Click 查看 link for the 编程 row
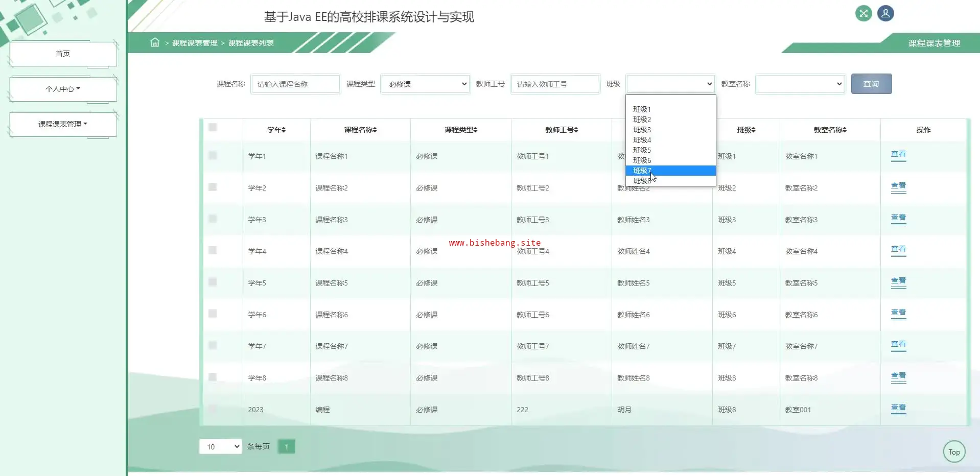 click(x=898, y=408)
